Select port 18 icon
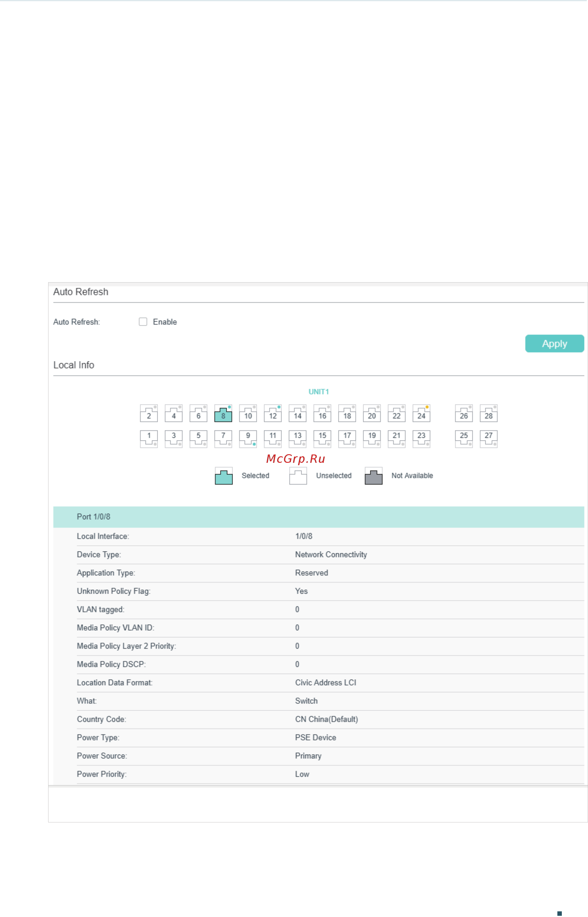The height and width of the screenshot is (917, 588). [347, 413]
